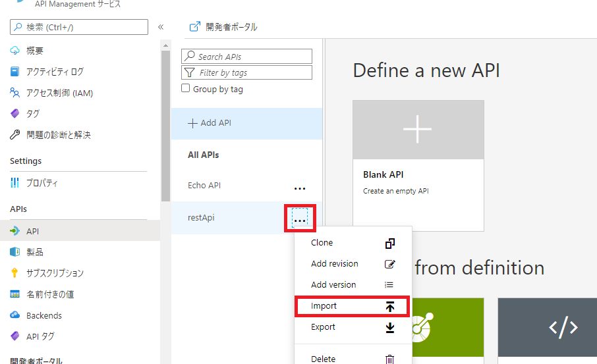Viewport: 597px width, 364px height.
Task: Click the API タグ tag icon
Action: (x=14, y=336)
